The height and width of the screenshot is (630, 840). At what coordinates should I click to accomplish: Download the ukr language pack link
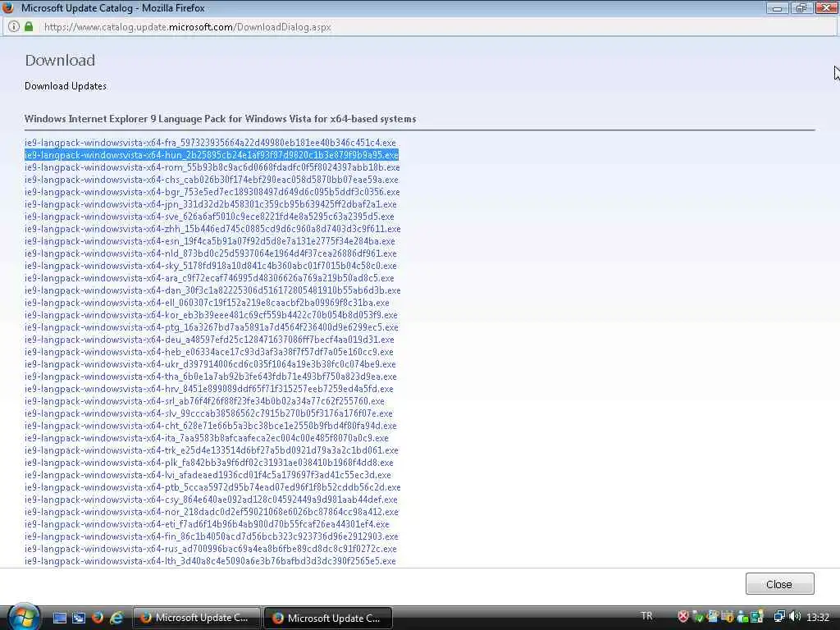(210, 364)
